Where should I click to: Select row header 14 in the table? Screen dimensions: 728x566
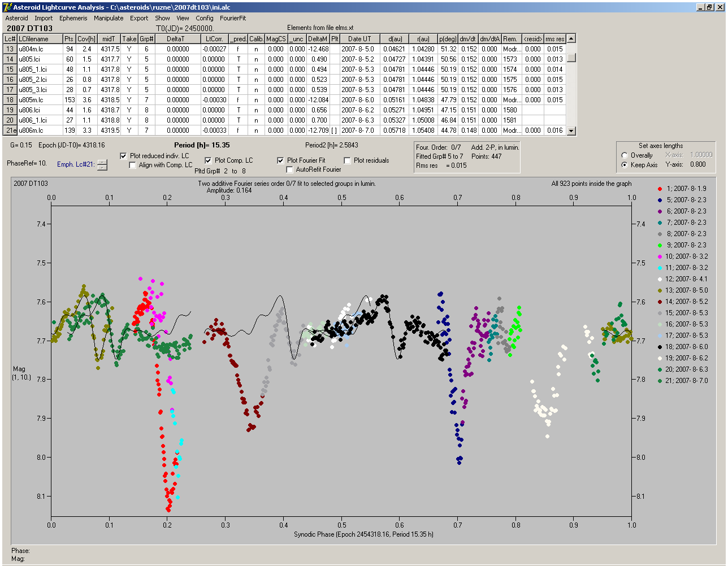click(x=10, y=59)
